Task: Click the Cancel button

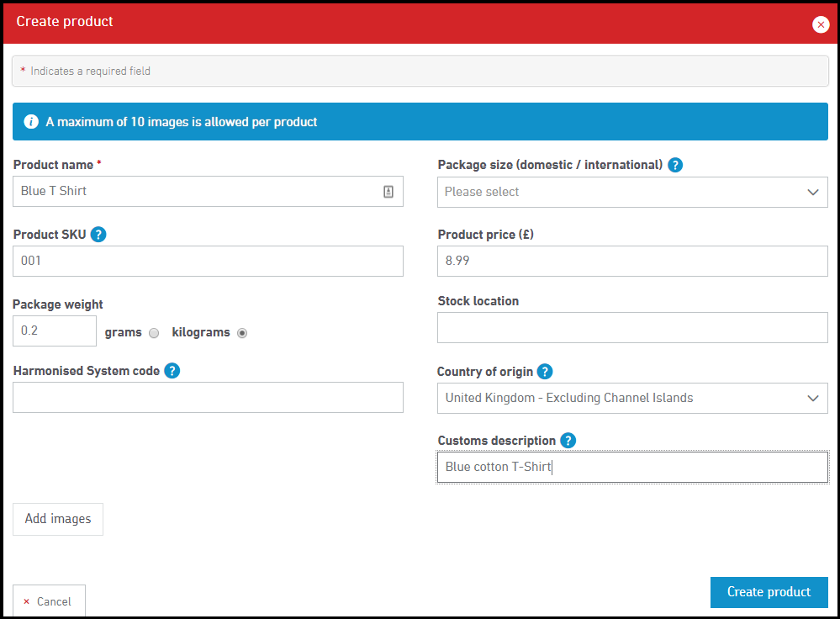Action: click(49, 601)
